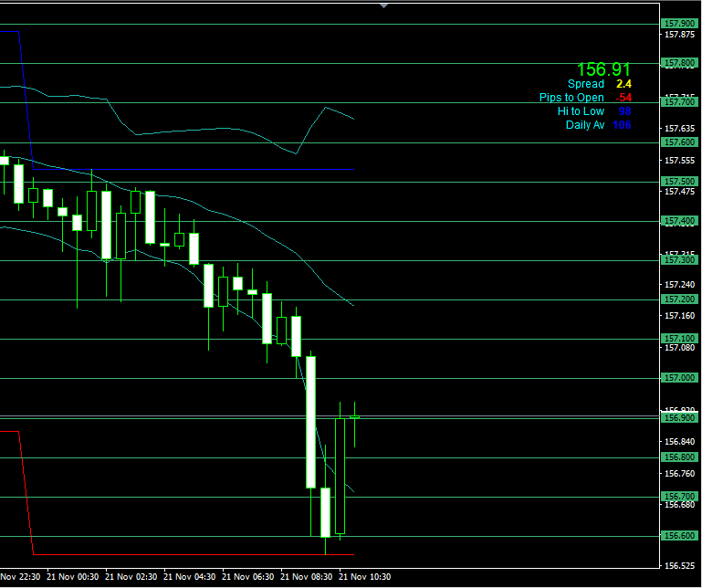Click the Daily Av 106 readout
Viewport: 702px width, 588px height.
pyautogui.click(x=598, y=125)
